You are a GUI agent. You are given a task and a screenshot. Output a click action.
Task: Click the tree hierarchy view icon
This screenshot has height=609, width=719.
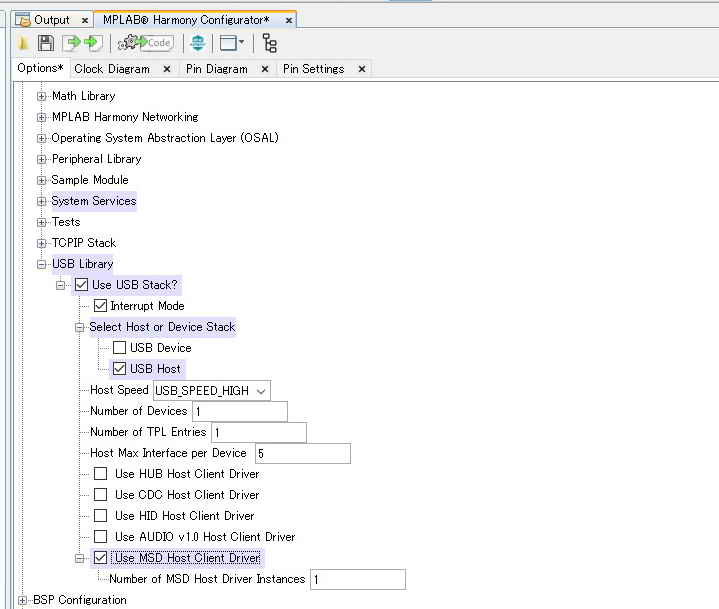(x=270, y=43)
